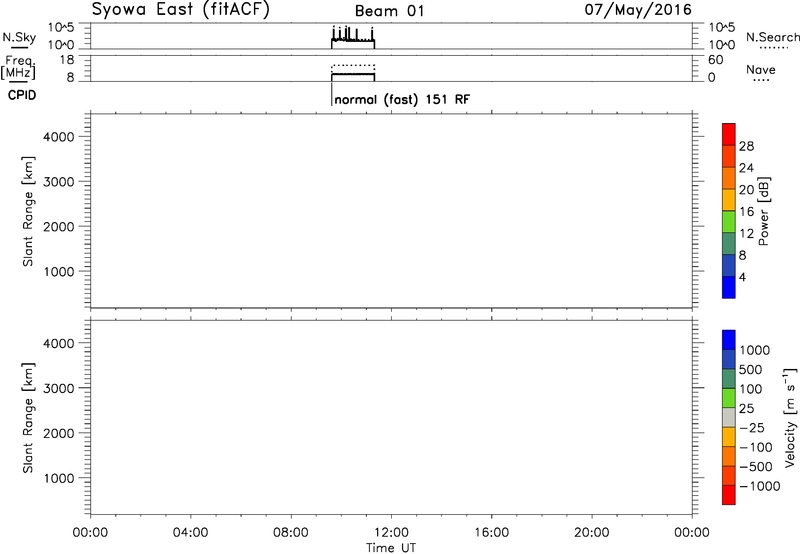Click the '500' Velocity colorbar label
800x554 pixels.
[x=750, y=369]
